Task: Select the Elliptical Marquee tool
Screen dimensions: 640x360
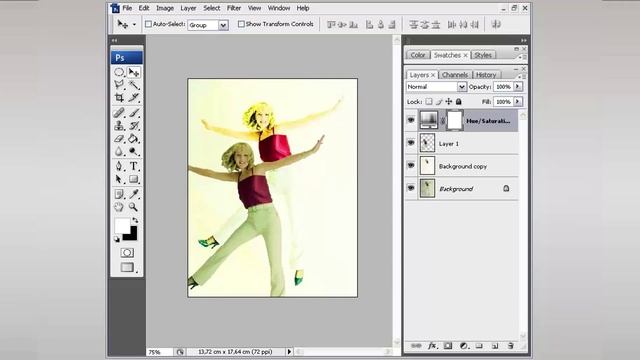Action: (x=119, y=72)
